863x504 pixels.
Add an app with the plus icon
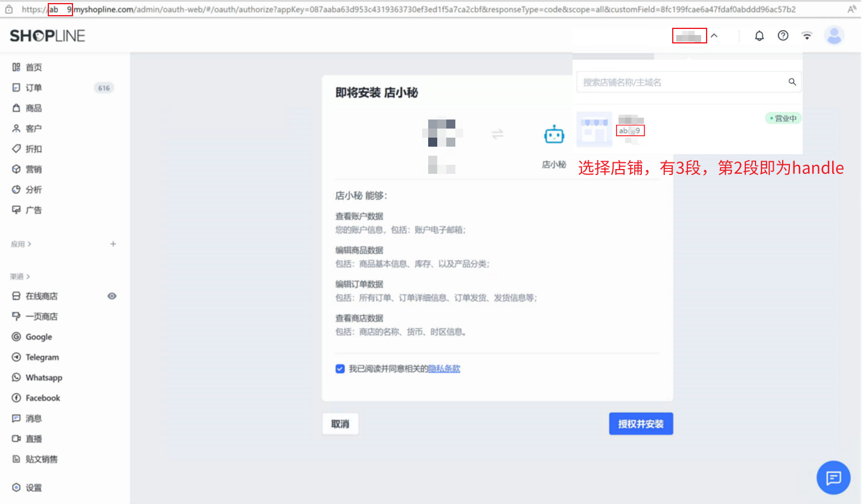[x=113, y=244]
